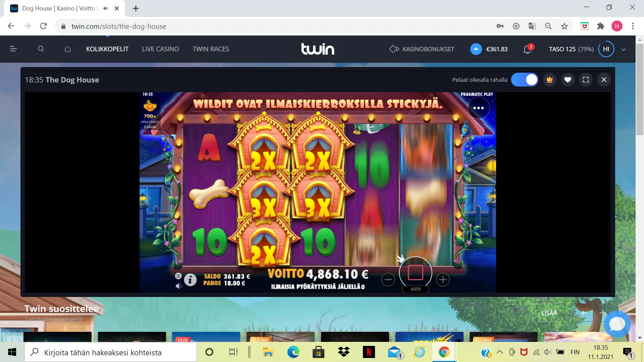Select TWIN RACES in navigation
This screenshot has height=362, width=644.
coord(211,49)
